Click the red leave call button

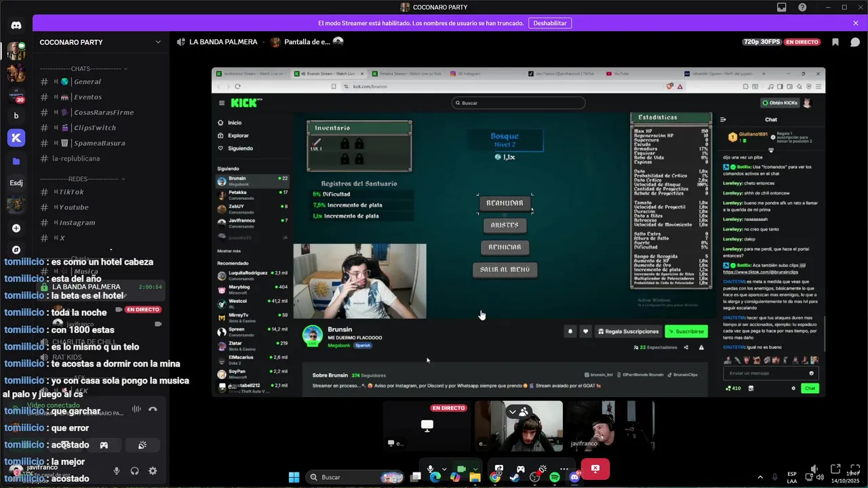coord(595,468)
